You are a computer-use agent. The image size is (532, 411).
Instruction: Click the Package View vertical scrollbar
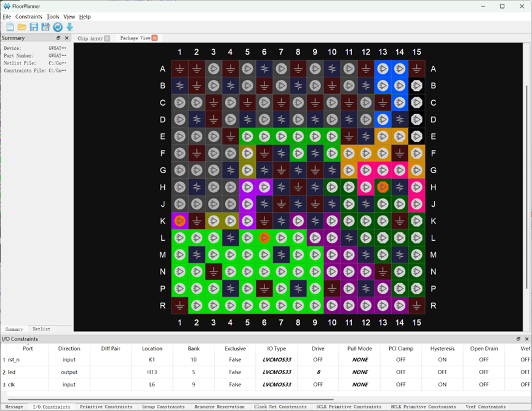(x=527, y=187)
